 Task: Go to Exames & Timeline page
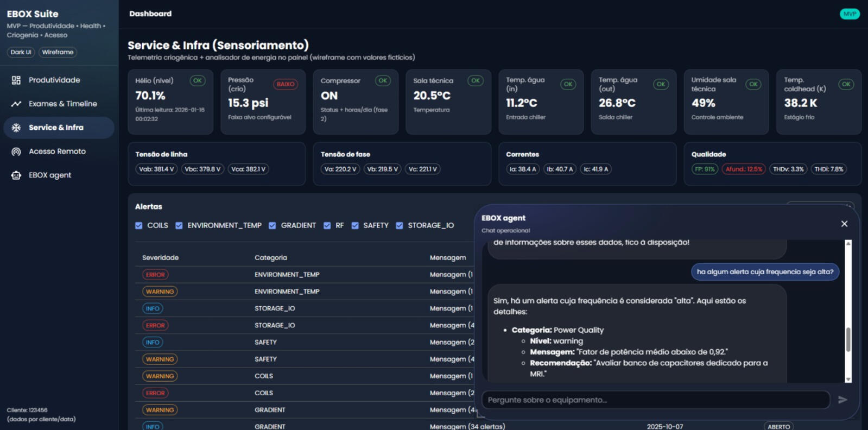(62, 104)
